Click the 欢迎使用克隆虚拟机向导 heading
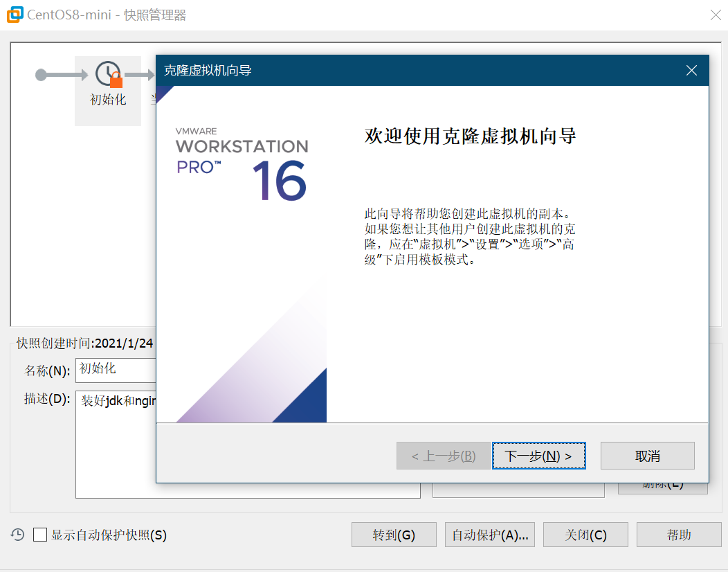The height and width of the screenshot is (572, 728). (x=471, y=136)
